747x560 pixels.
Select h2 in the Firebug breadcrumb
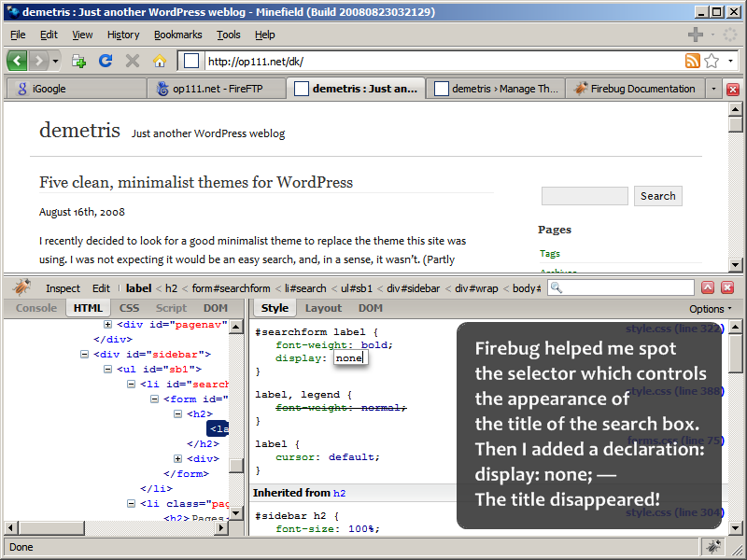point(171,288)
